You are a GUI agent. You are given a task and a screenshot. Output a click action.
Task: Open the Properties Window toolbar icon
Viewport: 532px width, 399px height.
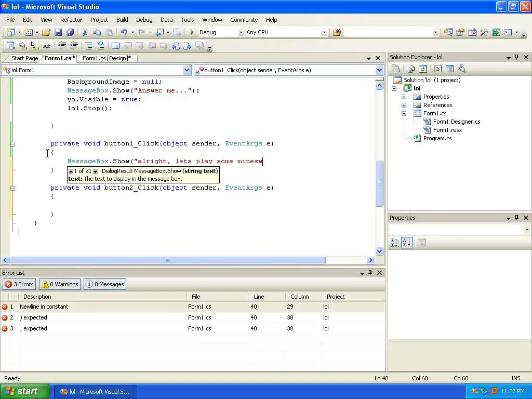(x=460, y=32)
